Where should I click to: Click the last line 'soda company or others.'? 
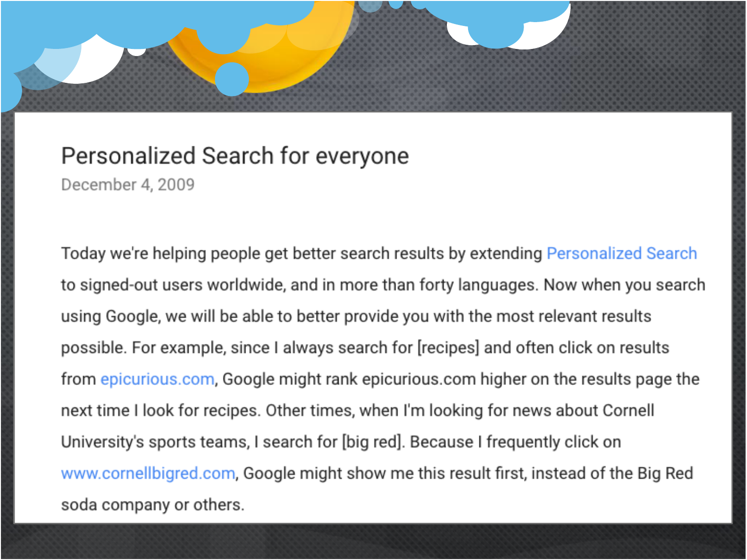pyautogui.click(x=153, y=505)
